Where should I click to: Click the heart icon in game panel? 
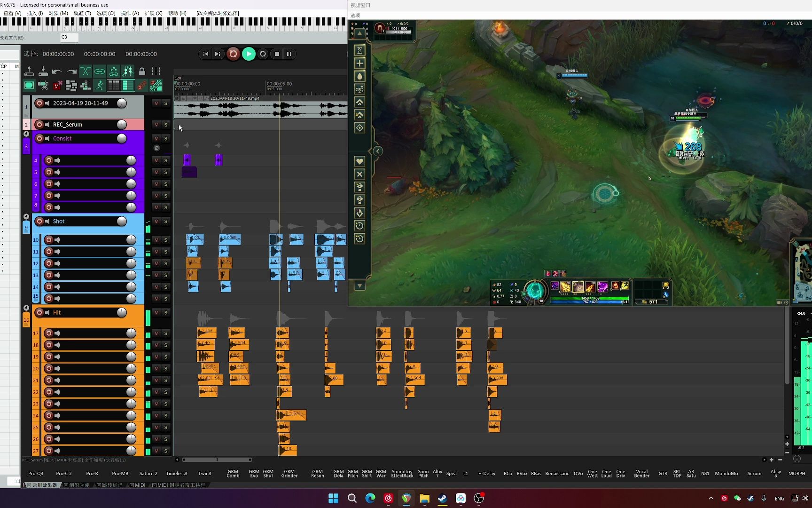(x=359, y=161)
